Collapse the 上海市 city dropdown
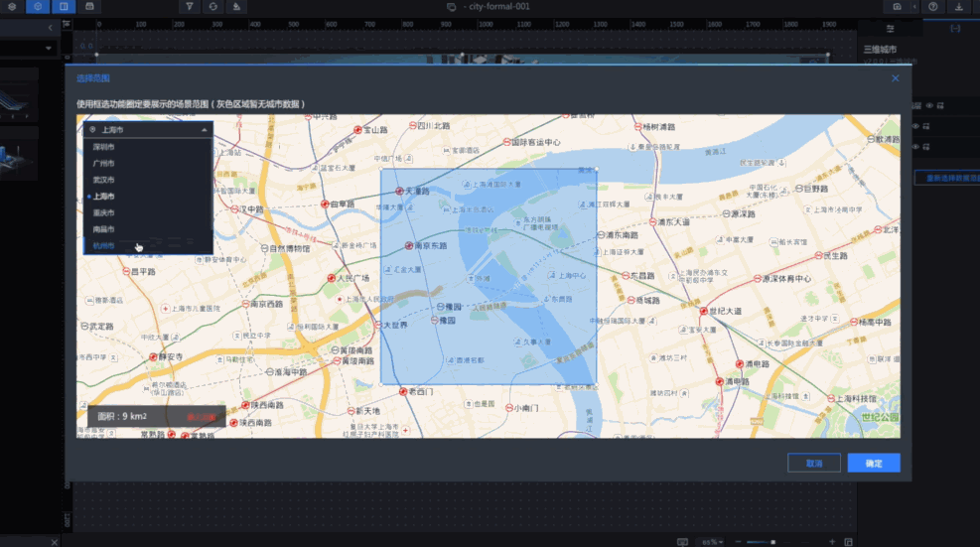 click(205, 130)
